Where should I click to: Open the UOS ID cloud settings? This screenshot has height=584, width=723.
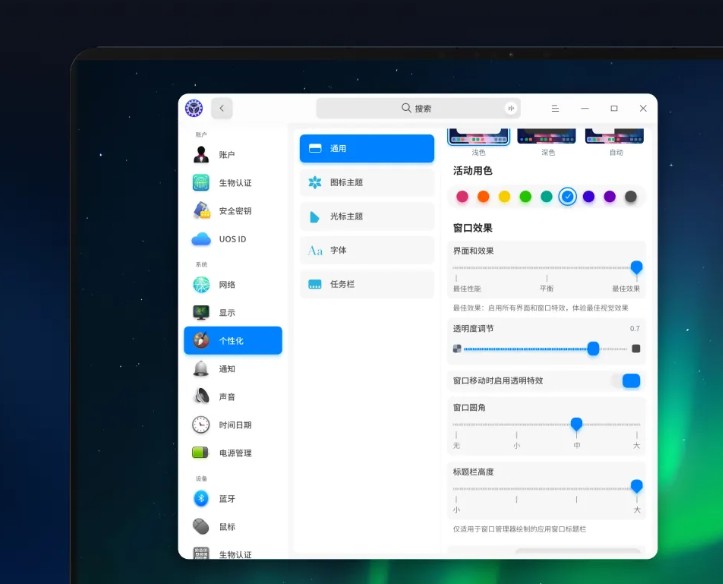click(x=232, y=239)
